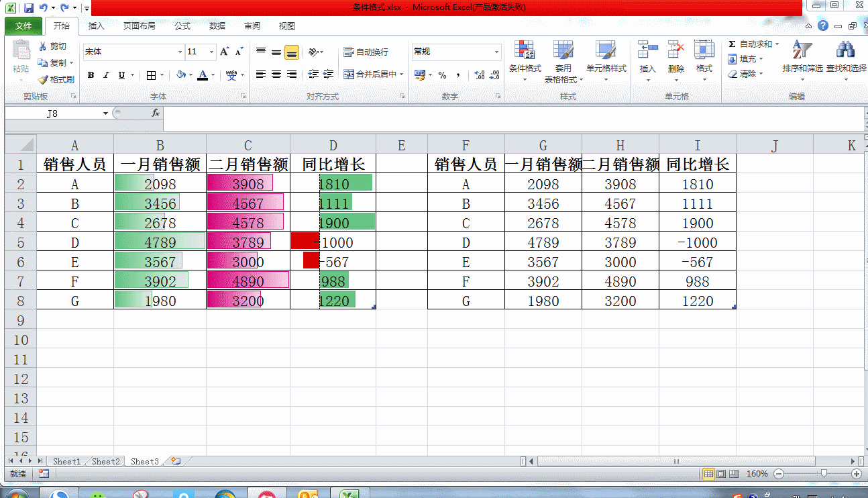
Task: Open the 条件格式 conditional formatting menu
Action: (525, 60)
